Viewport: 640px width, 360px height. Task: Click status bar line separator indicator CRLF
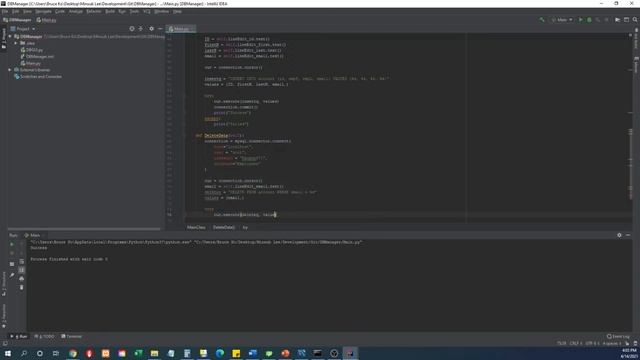(x=575, y=344)
